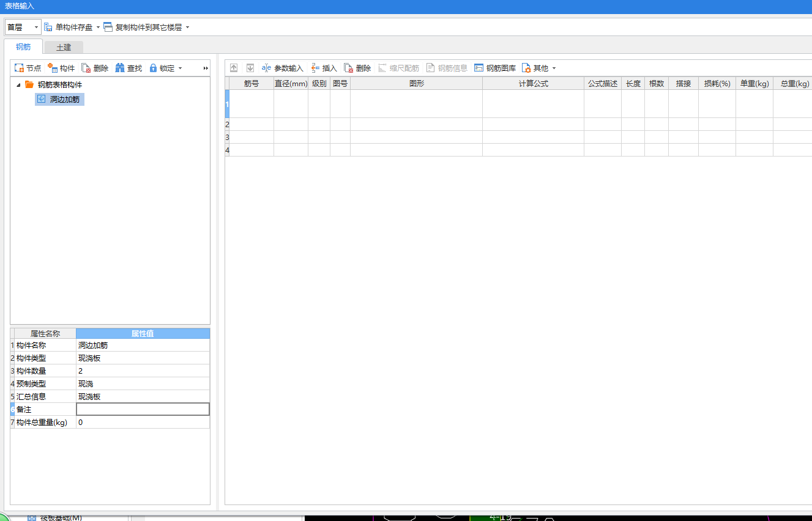
Task: Expand the 复制构件到其它楼层 dropdown arrow
Action: (x=187, y=28)
